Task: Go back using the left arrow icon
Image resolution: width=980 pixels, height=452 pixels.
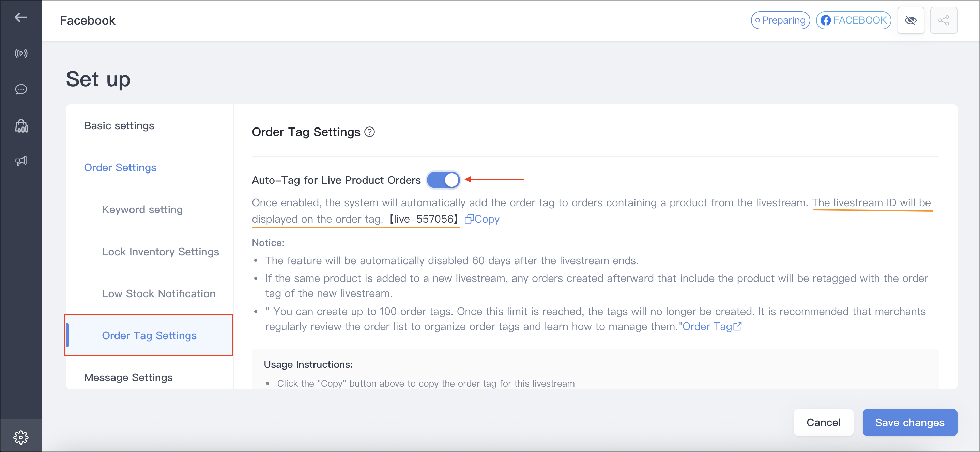Action: (x=20, y=17)
